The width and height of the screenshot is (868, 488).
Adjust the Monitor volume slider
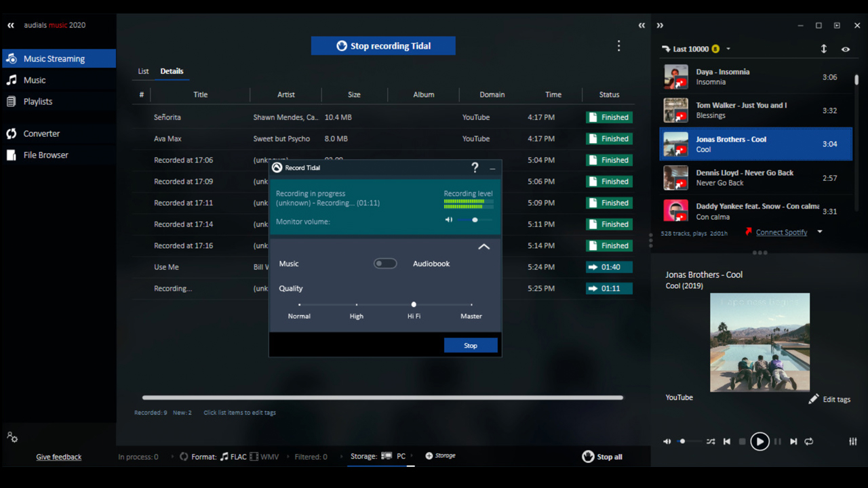[x=475, y=220]
